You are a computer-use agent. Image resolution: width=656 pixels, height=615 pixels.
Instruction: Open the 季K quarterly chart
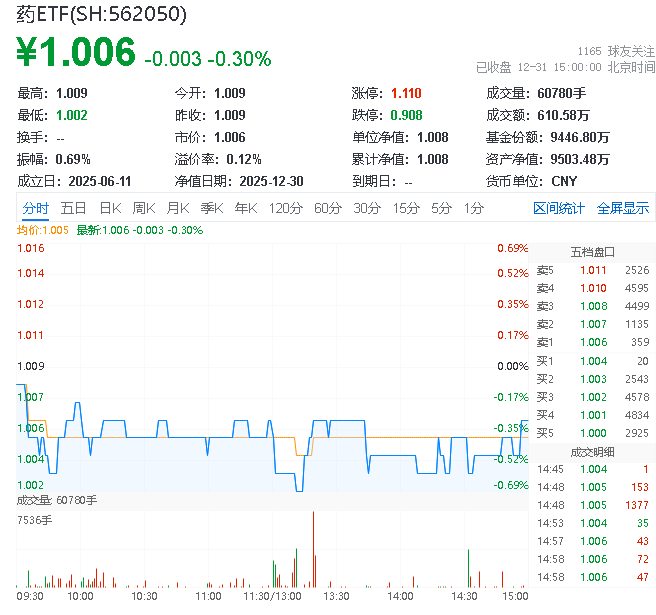[x=211, y=208]
